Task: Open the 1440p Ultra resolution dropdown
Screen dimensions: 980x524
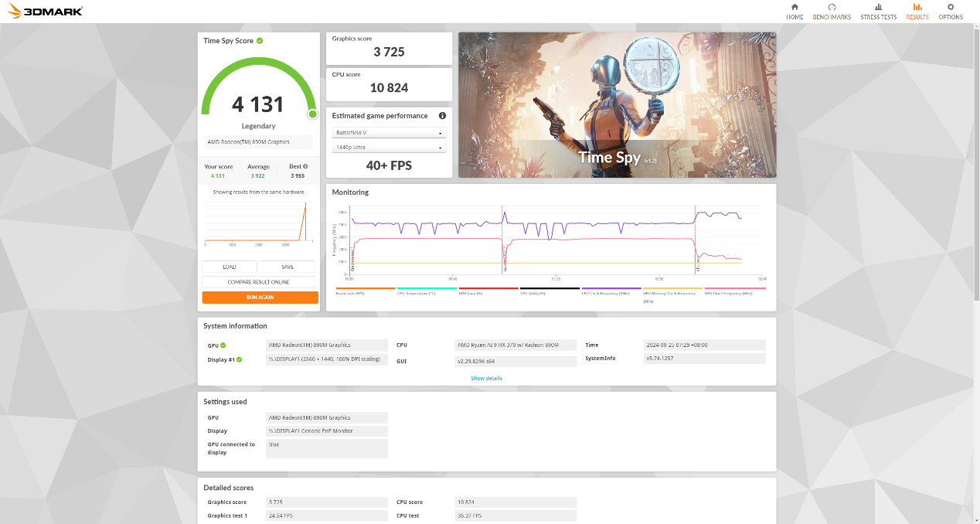Action: pyautogui.click(x=389, y=148)
